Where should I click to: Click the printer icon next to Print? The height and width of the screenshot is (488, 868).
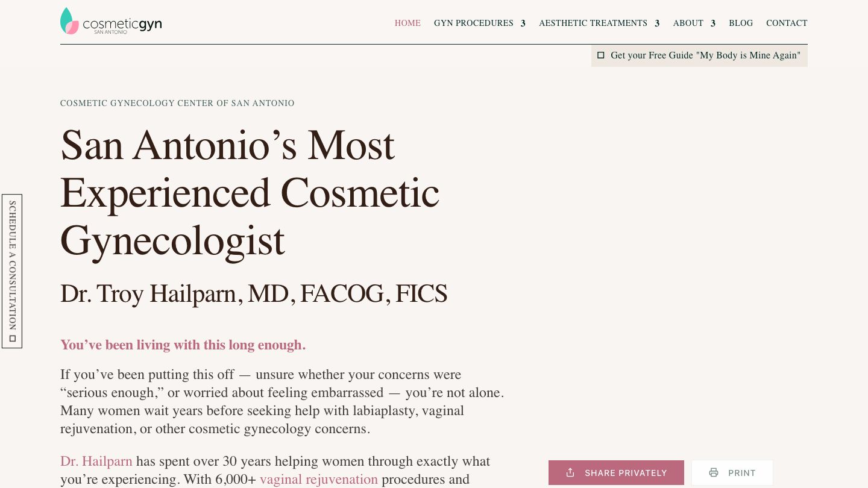(714, 472)
